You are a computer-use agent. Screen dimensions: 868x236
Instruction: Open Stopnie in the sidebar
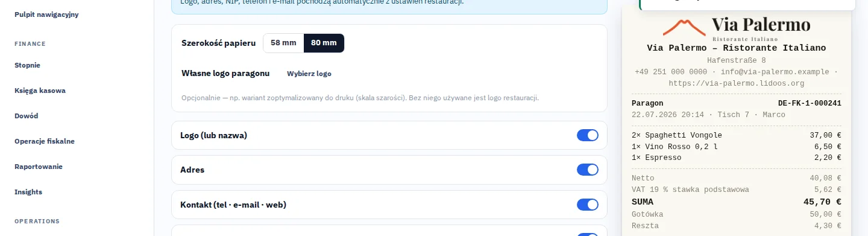pyautogui.click(x=27, y=65)
